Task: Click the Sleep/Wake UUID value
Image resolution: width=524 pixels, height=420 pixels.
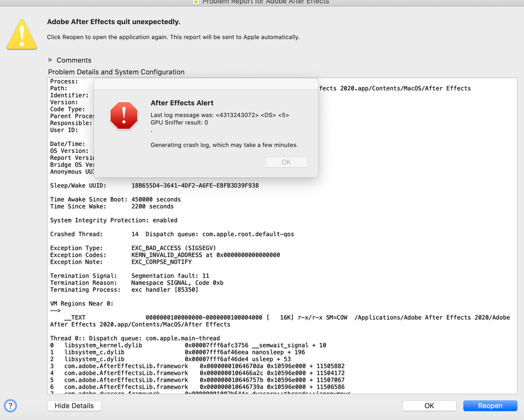Action: point(195,185)
